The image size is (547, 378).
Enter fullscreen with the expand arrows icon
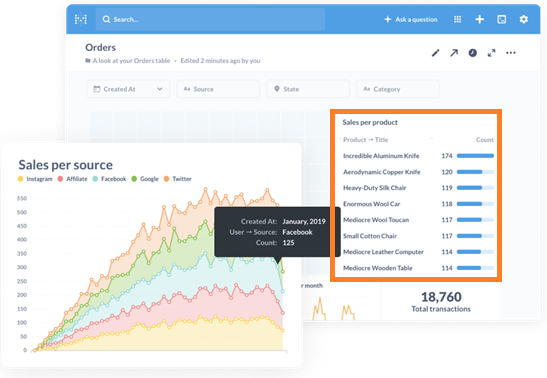[491, 53]
